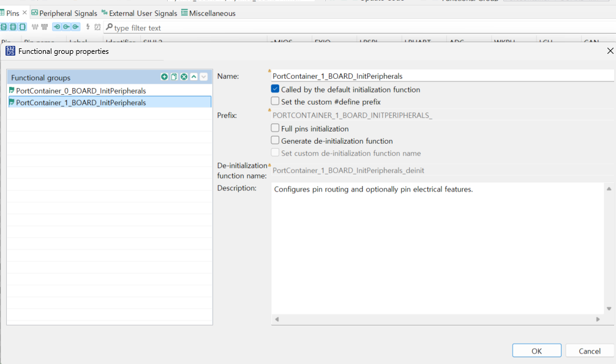Click the lightning bolt toolbar icon
Screen dimensions: 616x364
88,28
